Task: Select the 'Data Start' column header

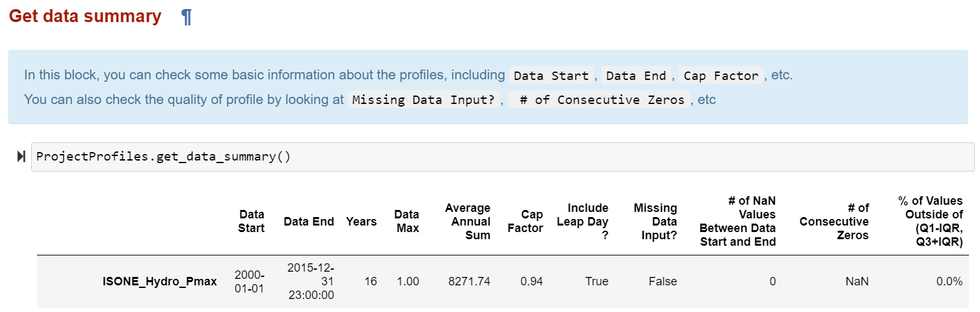Action: point(252,221)
